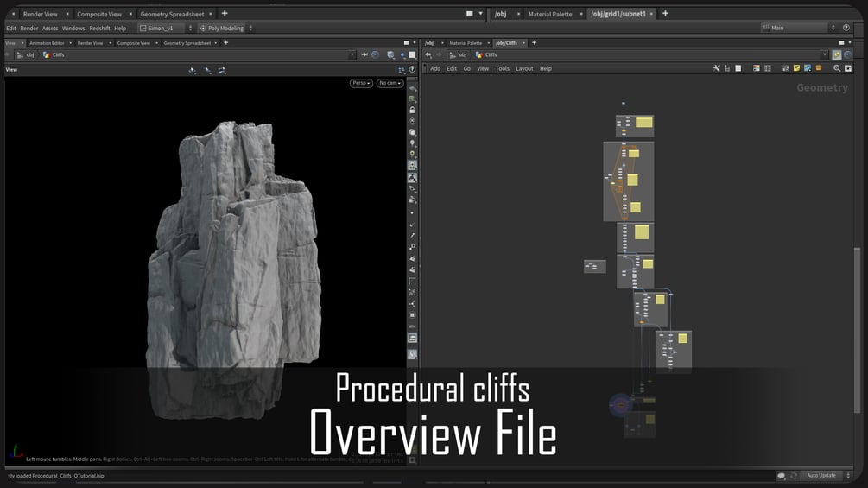868x488 pixels.
Task: Open the Redshift menu
Action: click(x=99, y=29)
